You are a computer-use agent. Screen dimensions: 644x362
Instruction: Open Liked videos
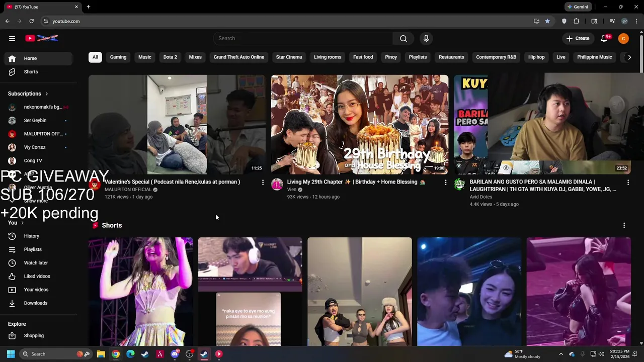[x=39, y=276]
